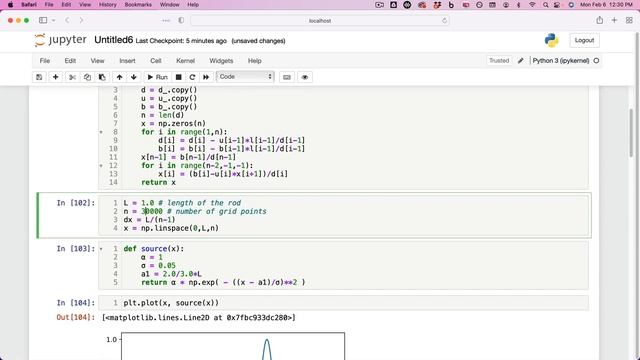Open the Widgets menu
The image size is (640, 360).
point(221,61)
